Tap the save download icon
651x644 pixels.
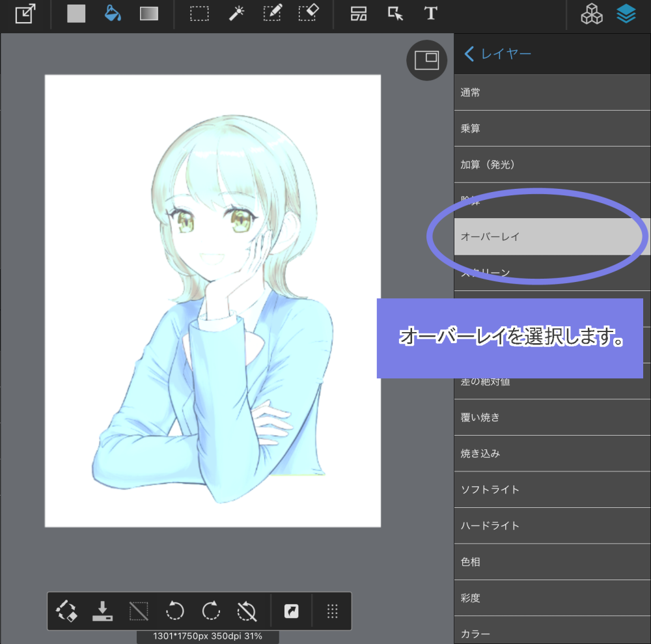(x=103, y=611)
